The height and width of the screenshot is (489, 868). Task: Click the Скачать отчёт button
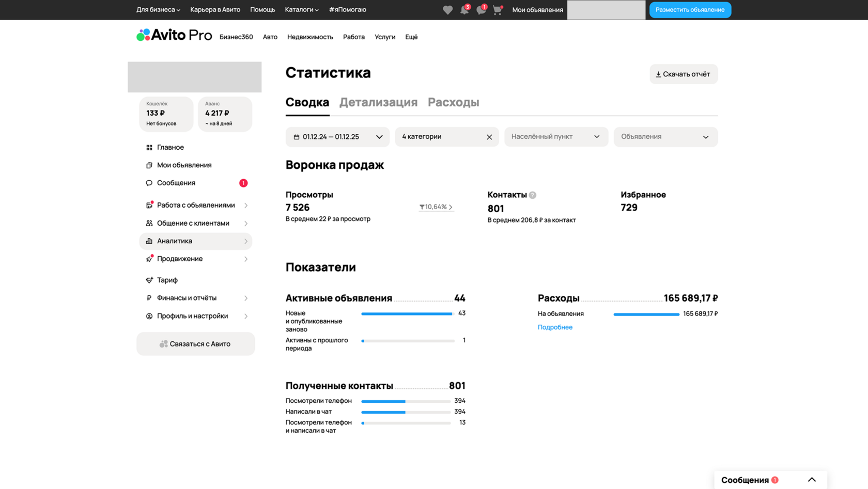[x=683, y=74]
